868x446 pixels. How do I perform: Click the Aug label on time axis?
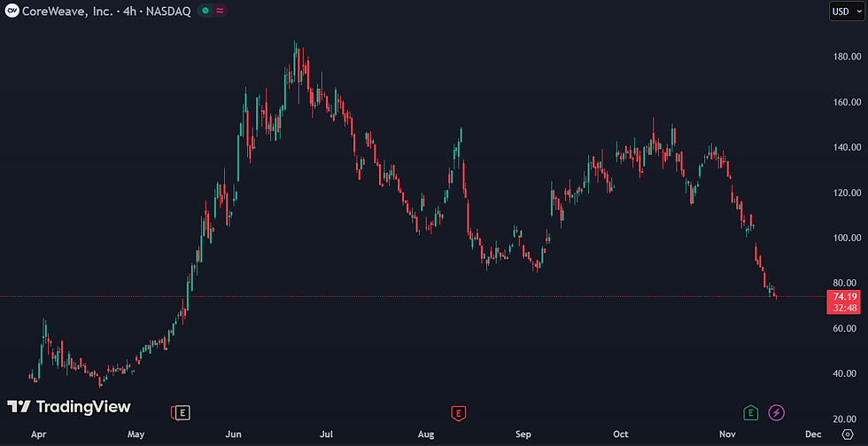pyautogui.click(x=425, y=434)
